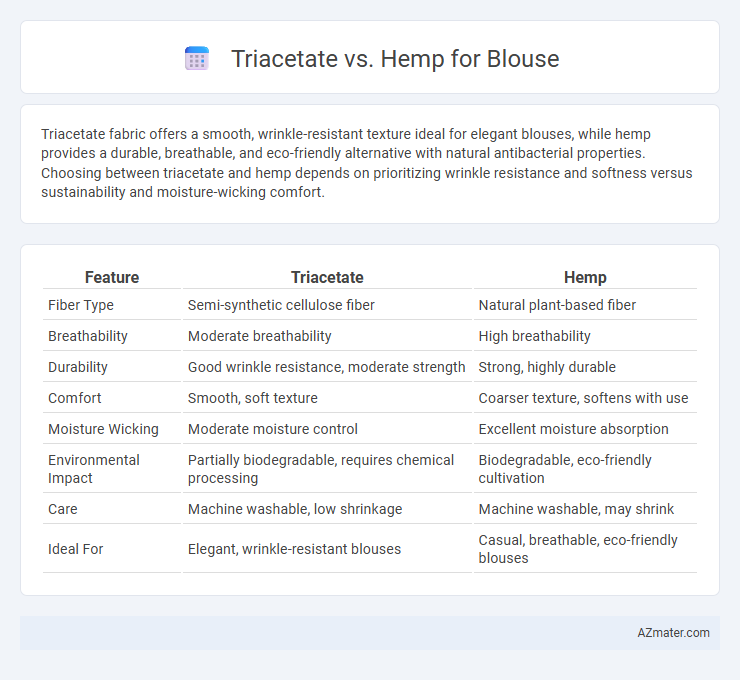The height and width of the screenshot is (680, 740).
Task: Select the 'Feature' column header
Action: [x=112, y=277]
